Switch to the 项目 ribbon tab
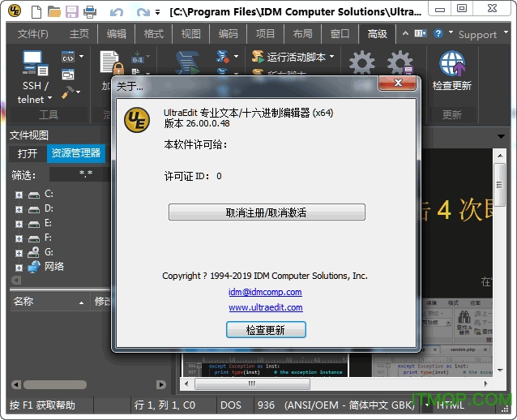The height and width of the screenshot is (420, 517). tap(266, 34)
